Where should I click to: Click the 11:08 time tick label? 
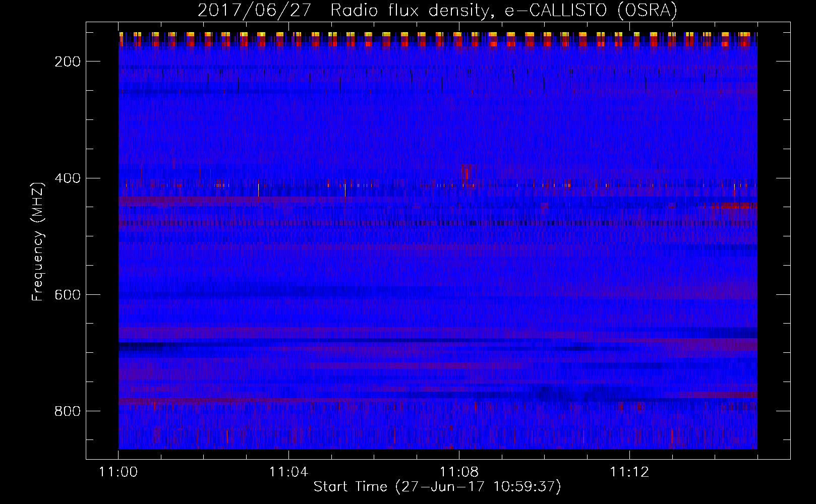pos(459,472)
